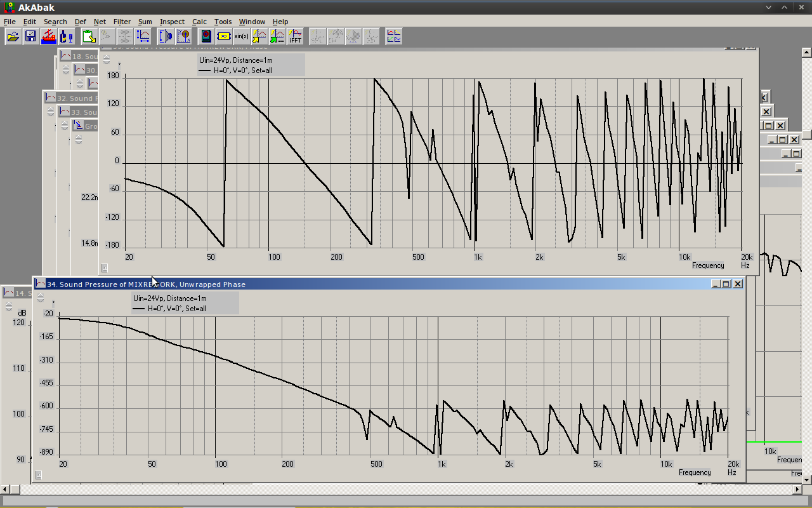Maximize window 34 Unwrapped Phase
Viewport: 812px width, 508px height.
(x=727, y=284)
